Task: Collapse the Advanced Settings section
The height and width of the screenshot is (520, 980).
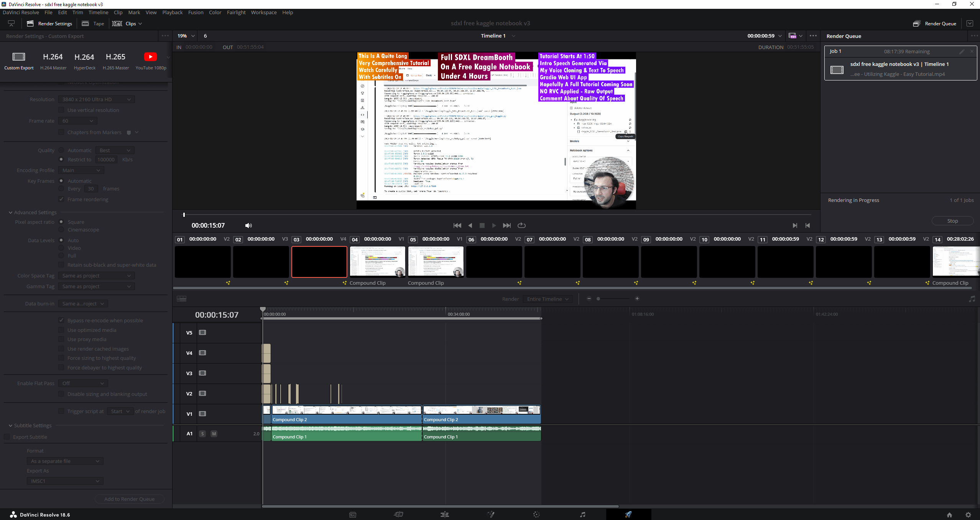Action: click(10, 212)
